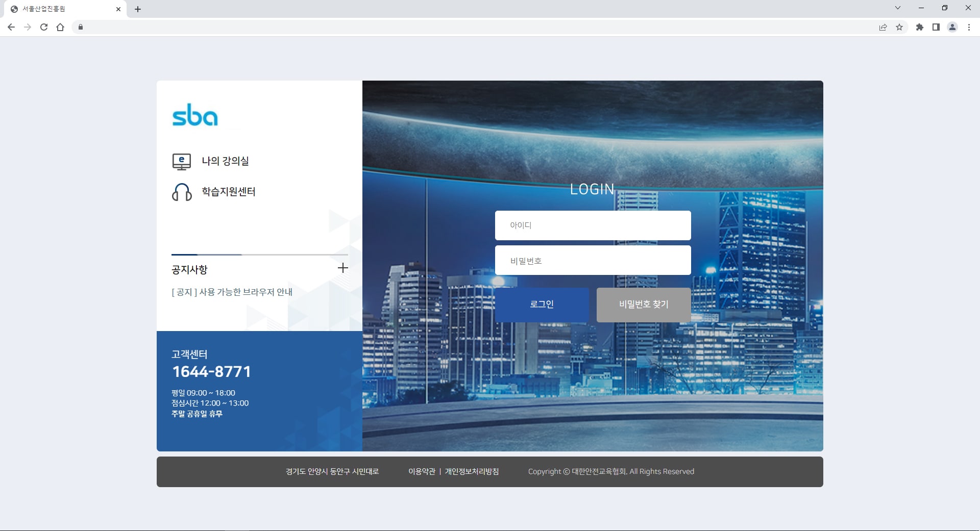
Task: Click the 비밀번호 찾기 button
Action: pos(643,305)
